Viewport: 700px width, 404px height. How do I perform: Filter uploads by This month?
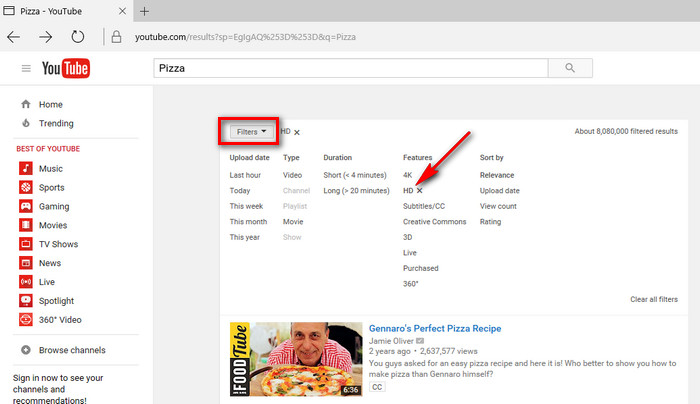tap(248, 222)
